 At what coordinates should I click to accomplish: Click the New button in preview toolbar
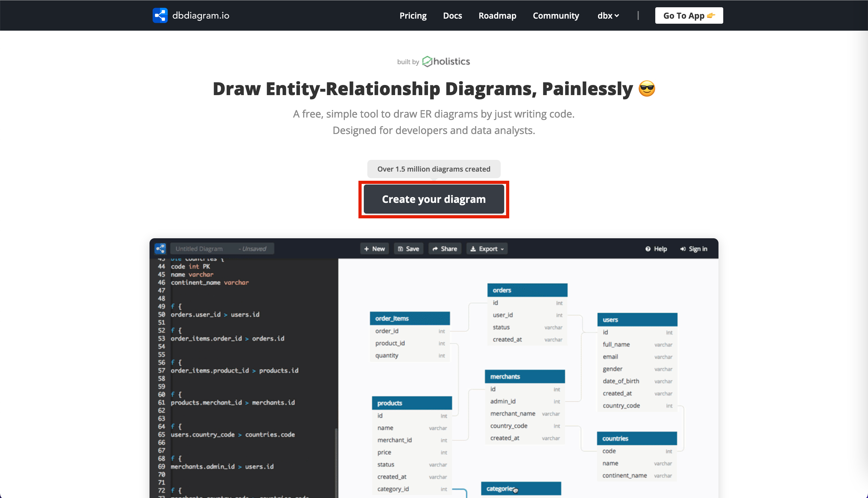pyautogui.click(x=374, y=249)
